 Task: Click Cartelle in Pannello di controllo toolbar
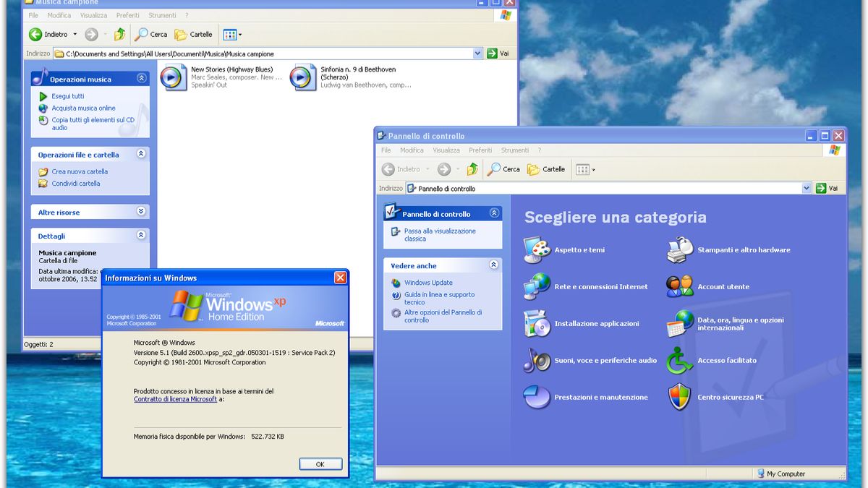546,169
